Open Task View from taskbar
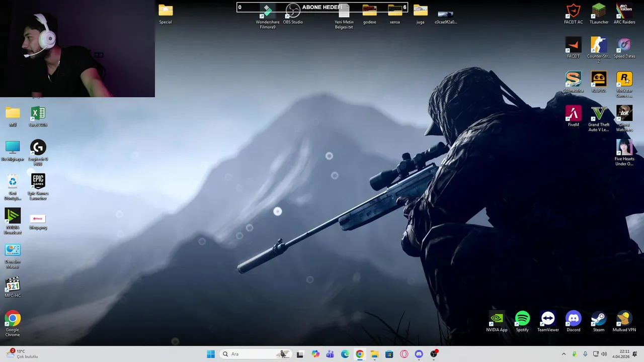 pos(300,354)
